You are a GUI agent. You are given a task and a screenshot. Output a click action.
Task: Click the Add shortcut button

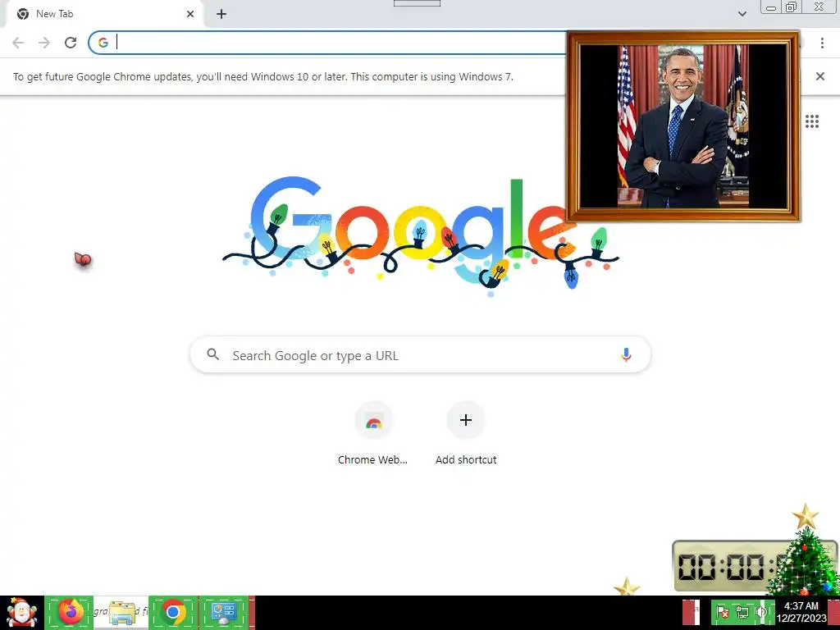(466, 435)
